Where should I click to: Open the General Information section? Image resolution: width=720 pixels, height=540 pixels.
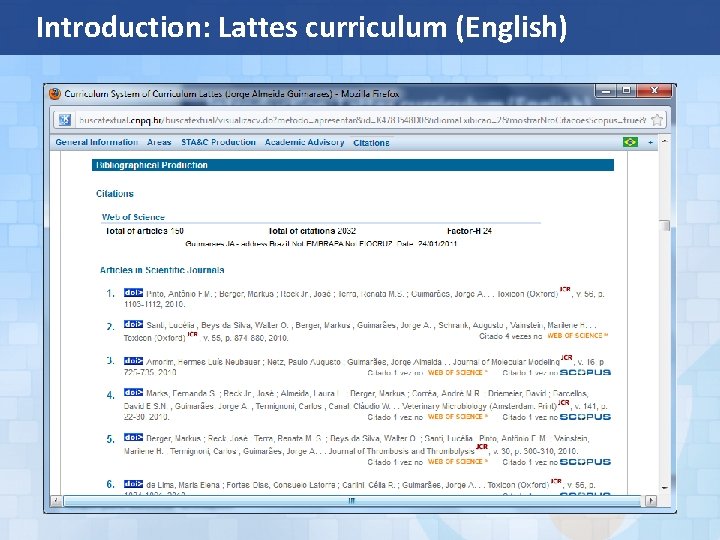pyautogui.click(x=96, y=142)
